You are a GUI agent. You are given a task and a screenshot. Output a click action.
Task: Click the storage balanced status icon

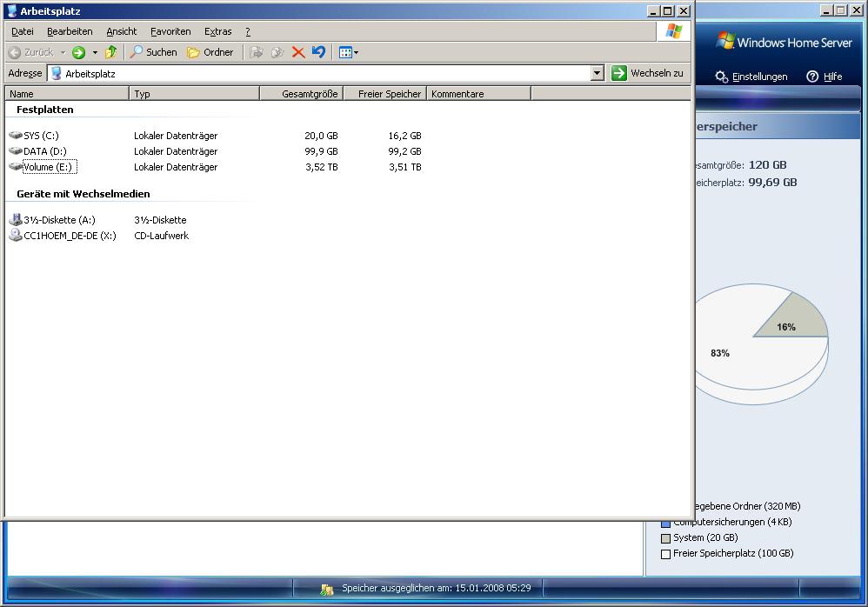327,590
